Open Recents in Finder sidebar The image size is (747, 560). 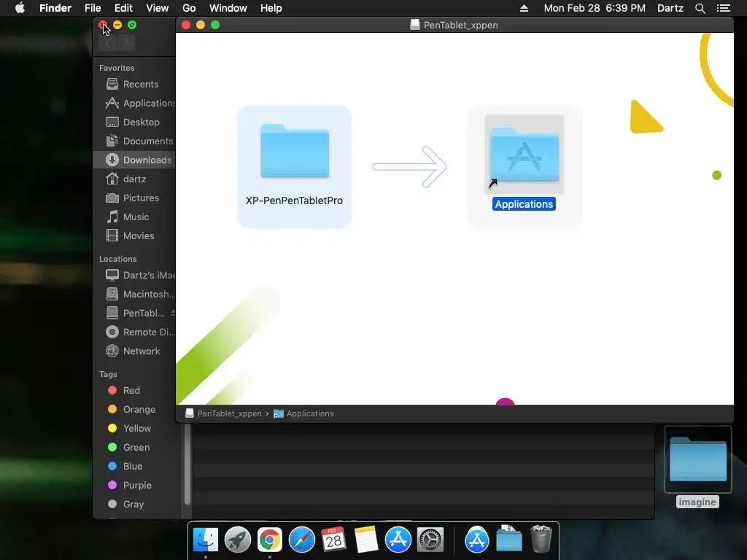(x=134, y=85)
